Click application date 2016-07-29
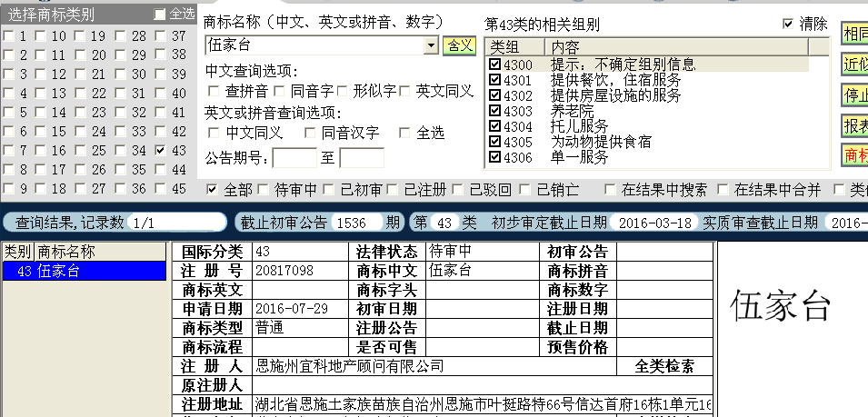The height and width of the screenshot is (417, 868). click(x=291, y=308)
